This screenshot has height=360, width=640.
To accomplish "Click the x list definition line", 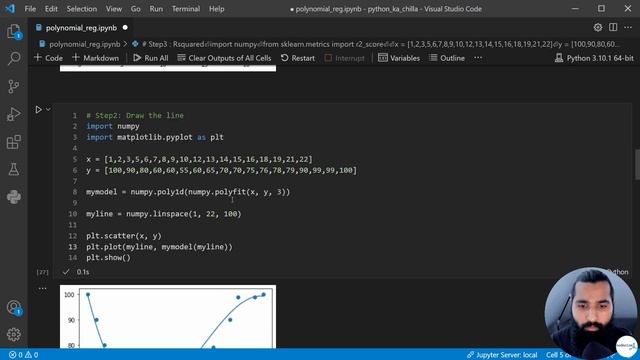I will click(199, 159).
